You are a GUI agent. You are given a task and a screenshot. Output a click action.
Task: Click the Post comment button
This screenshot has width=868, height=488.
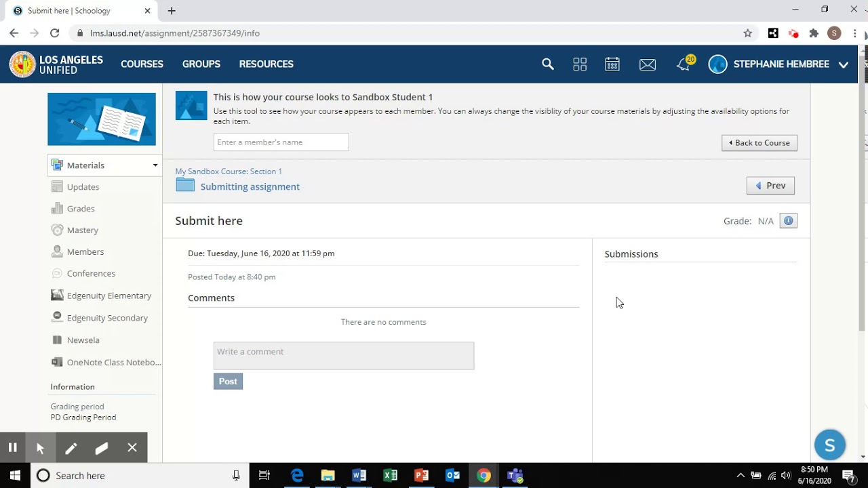pos(228,382)
